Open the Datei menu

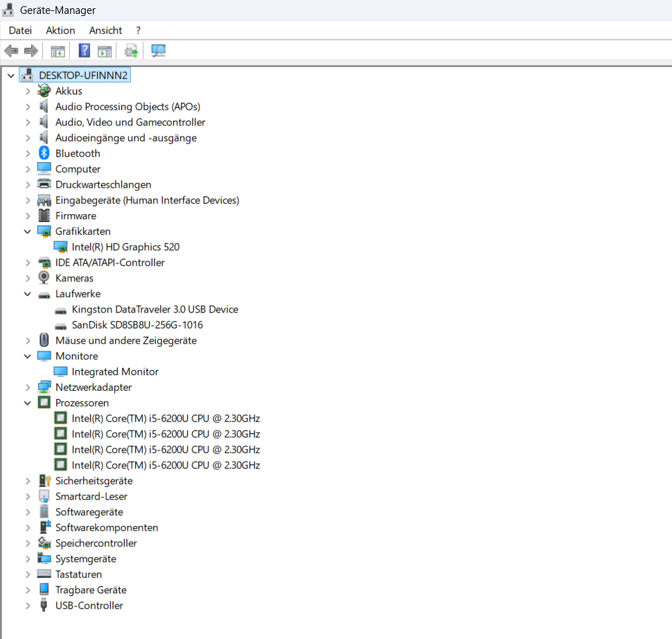[x=20, y=30]
